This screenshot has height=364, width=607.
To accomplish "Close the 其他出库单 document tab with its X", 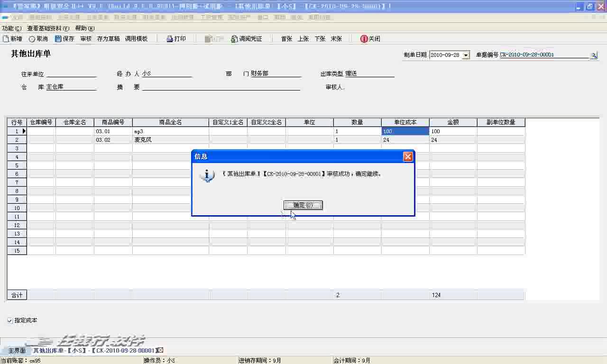I will (161, 350).
